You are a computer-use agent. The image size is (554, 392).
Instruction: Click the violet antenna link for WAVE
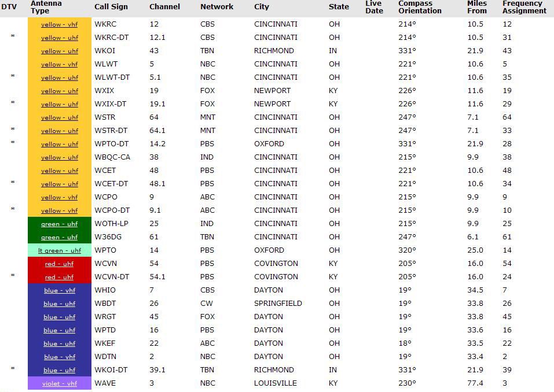coord(59,383)
